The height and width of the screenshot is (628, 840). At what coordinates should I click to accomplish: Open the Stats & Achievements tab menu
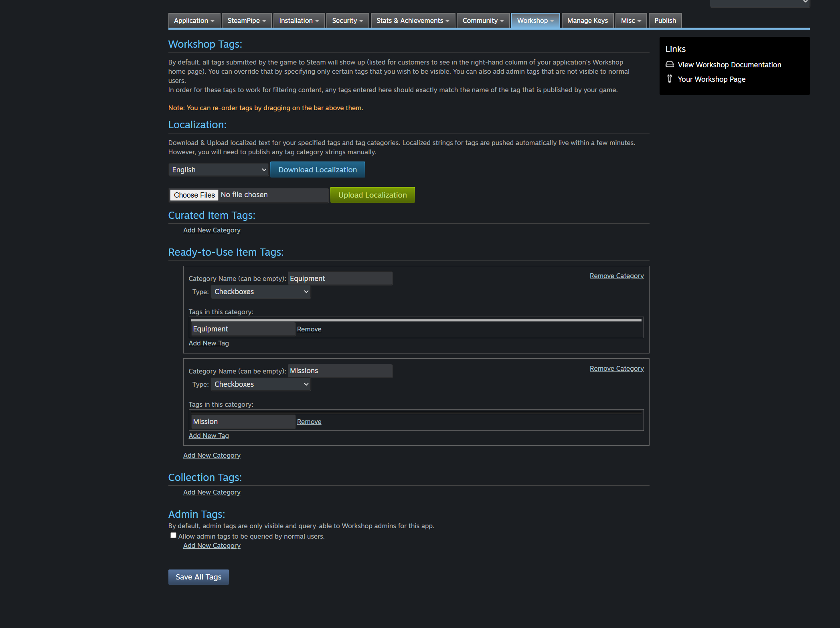tap(413, 20)
